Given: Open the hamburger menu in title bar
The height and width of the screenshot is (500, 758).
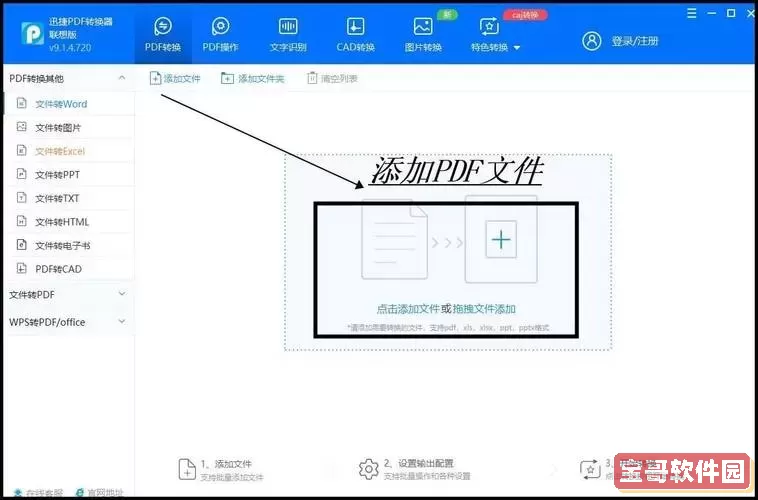Looking at the screenshot, I should point(692,13).
